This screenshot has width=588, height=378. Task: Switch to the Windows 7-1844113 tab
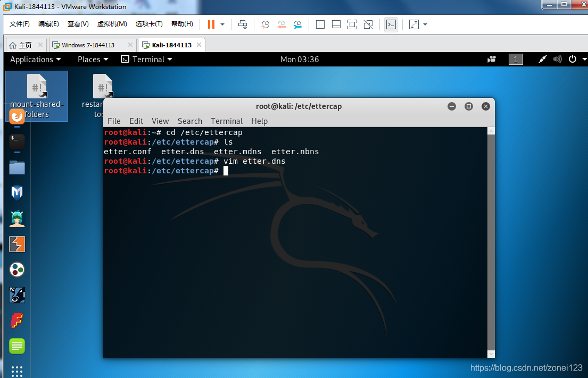point(88,45)
